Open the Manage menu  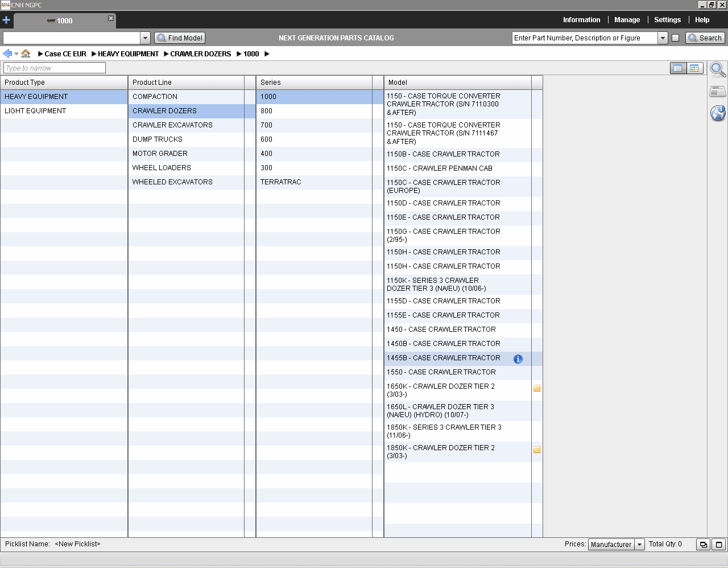627,20
